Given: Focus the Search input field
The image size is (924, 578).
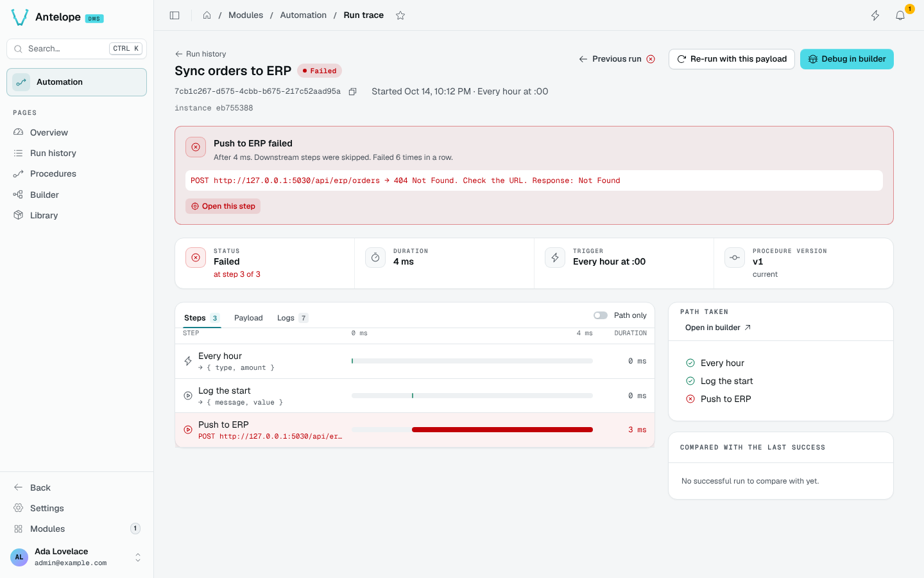Looking at the screenshot, I should click(x=76, y=49).
